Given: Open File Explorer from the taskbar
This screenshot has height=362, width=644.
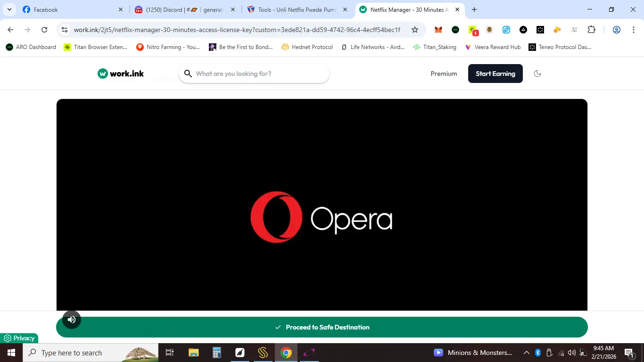Looking at the screenshot, I should [x=194, y=353].
